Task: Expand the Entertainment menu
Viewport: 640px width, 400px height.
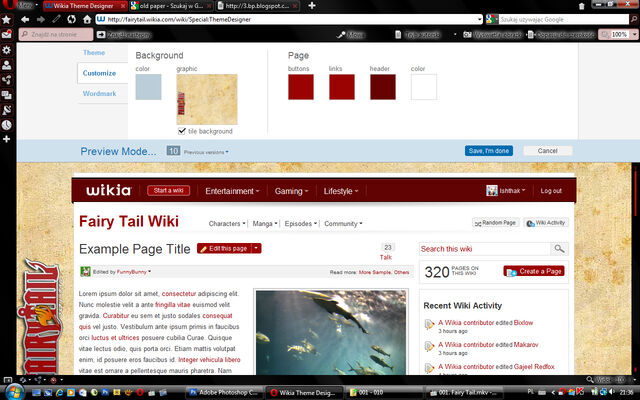Action: click(232, 191)
